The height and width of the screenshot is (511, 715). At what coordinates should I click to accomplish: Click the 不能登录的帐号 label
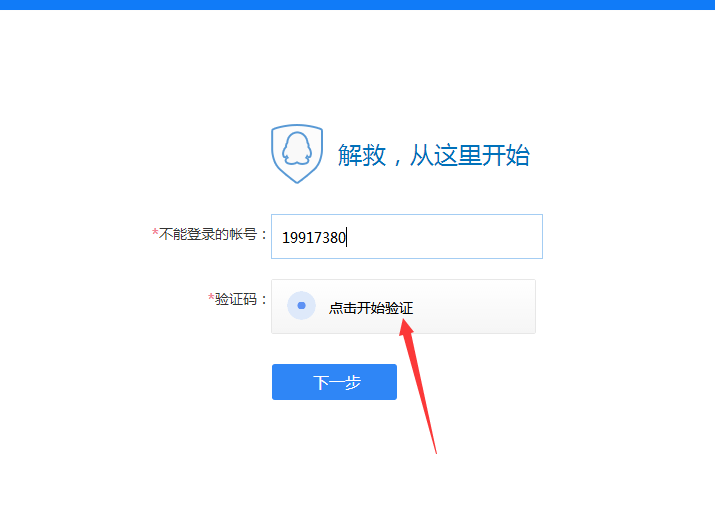click(208, 234)
